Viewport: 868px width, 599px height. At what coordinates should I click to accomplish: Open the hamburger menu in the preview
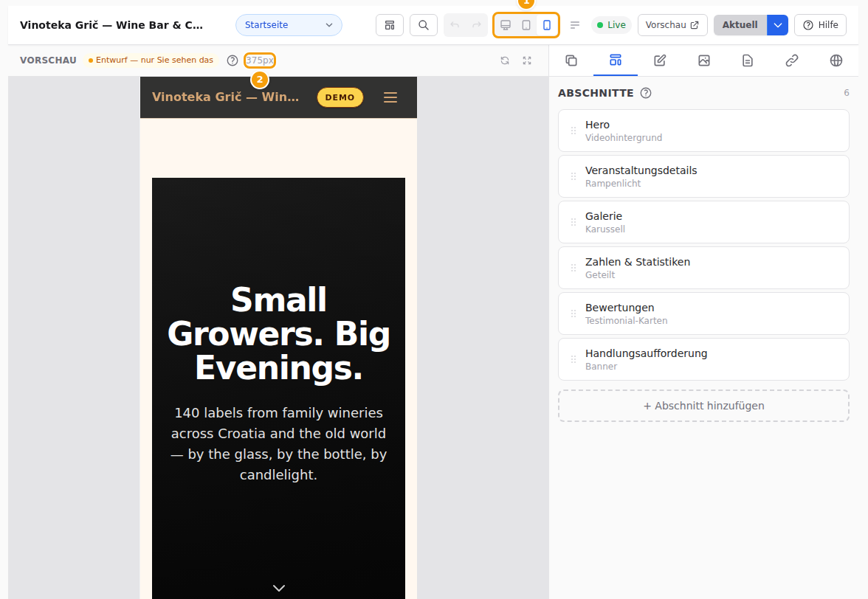(390, 97)
